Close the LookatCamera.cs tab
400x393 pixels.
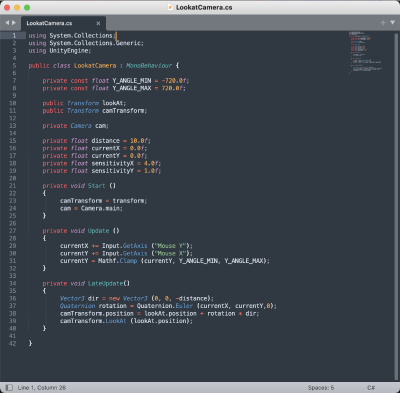98,23
